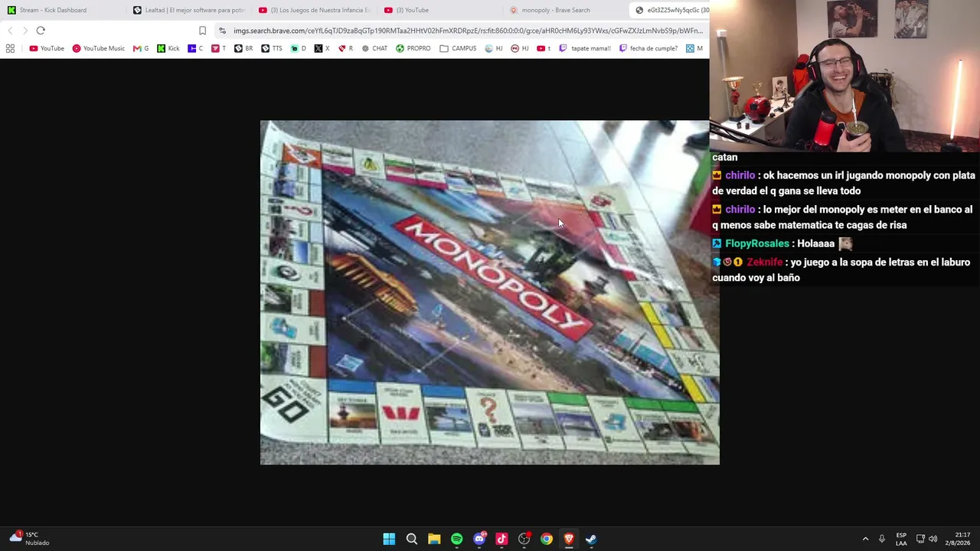Image resolution: width=980 pixels, height=551 pixels.
Task: Select the active image tab eGt3Z25wNy5qcGc
Action: pos(671,10)
